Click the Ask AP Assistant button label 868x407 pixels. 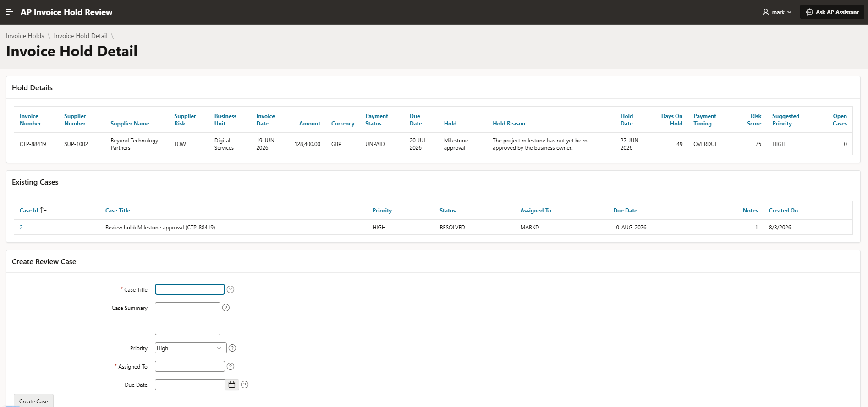click(837, 12)
